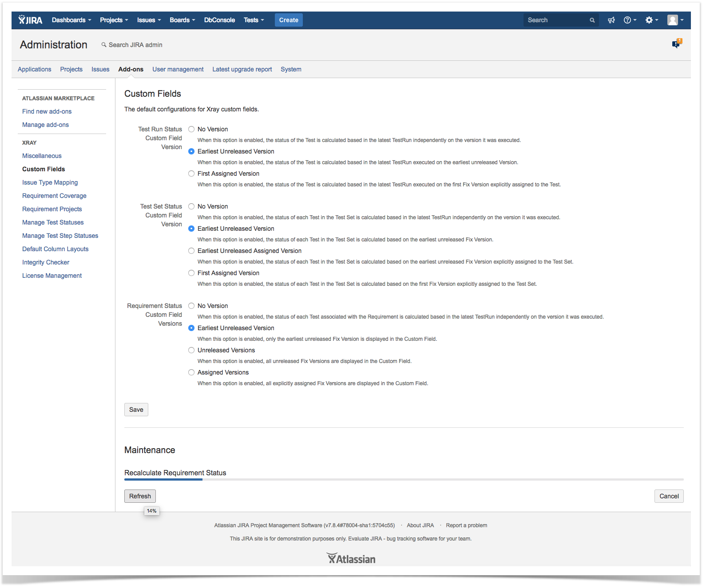
Task: Open the user avatar profile menu
Action: coord(675,20)
